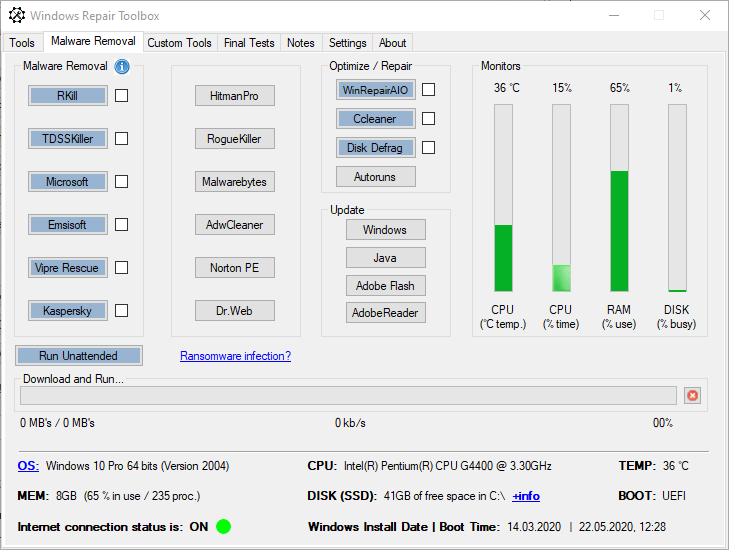
Task: Open the Ransomware infection? link
Action: point(235,356)
